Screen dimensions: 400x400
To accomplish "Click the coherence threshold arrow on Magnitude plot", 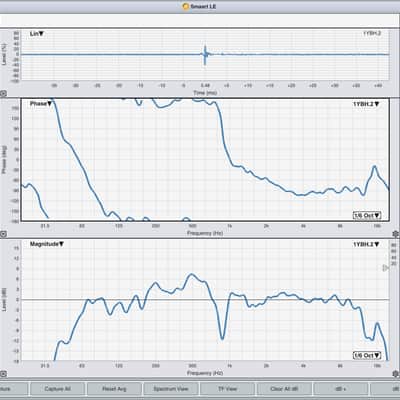I will pyautogui.click(x=385, y=268).
